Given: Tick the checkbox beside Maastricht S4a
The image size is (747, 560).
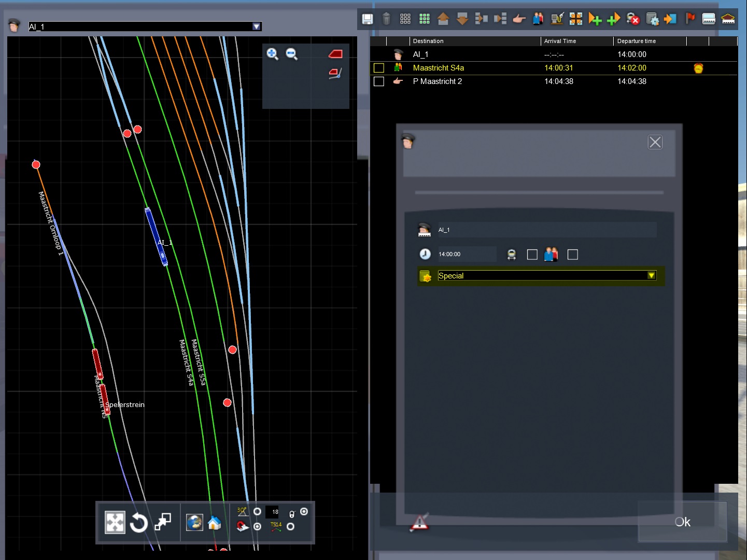Looking at the screenshot, I should [379, 68].
